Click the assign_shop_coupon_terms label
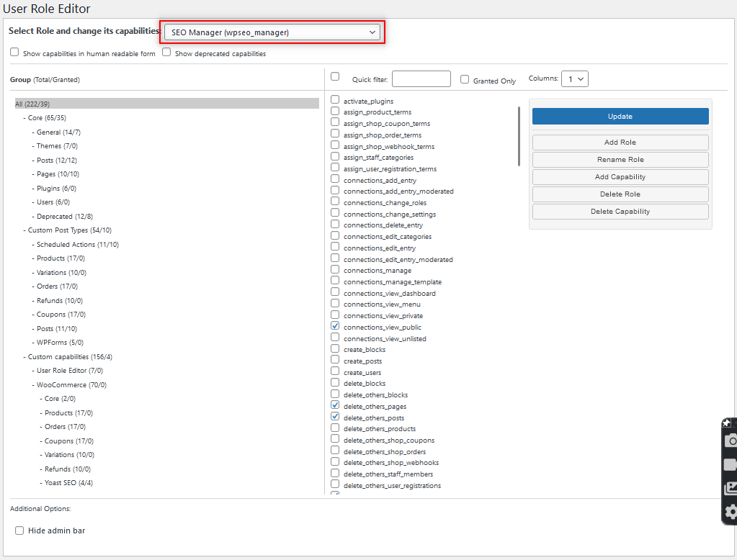Viewport: 737px width, 560px height. pyautogui.click(x=387, y=124)
